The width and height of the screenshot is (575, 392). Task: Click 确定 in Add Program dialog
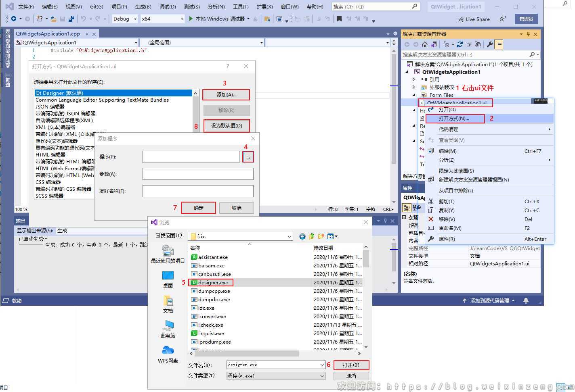pyautogui.click(x=198, y=208)
